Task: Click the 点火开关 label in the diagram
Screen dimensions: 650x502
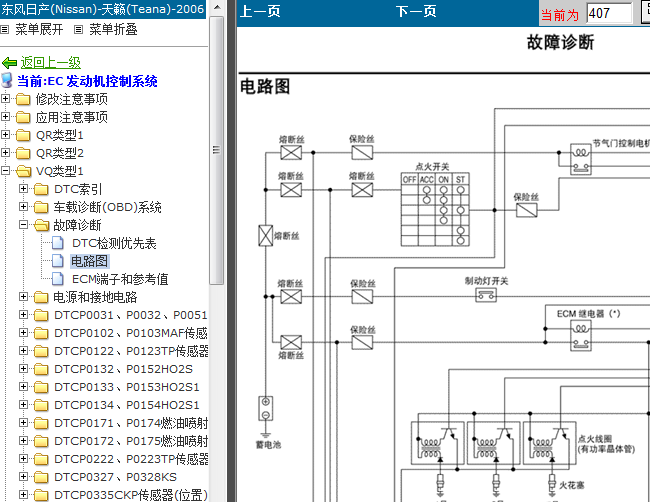Action: pos(432,167)
